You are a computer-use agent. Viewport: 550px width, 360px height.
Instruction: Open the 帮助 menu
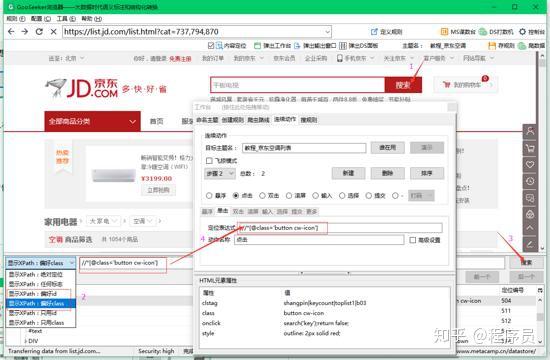tap(92, 19)
